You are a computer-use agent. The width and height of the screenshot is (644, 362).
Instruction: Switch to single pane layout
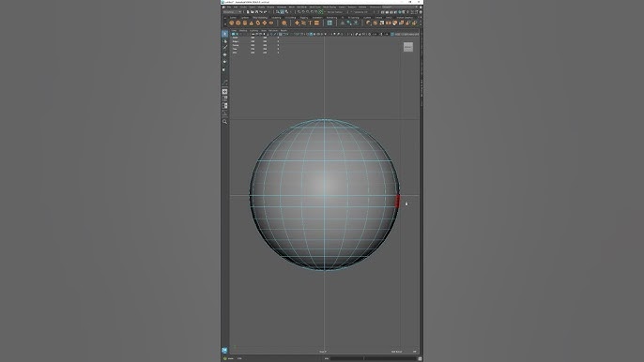pos(224,92)
